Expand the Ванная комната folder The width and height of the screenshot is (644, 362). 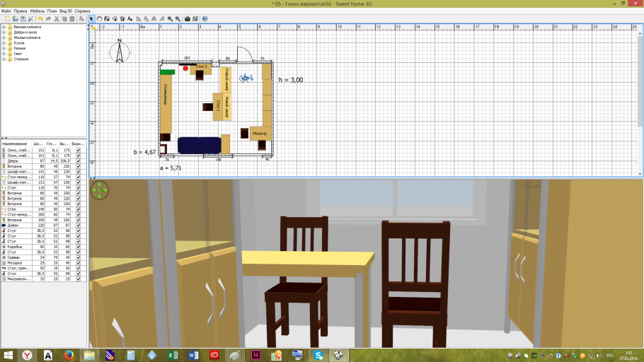click(x=4, y=26)
